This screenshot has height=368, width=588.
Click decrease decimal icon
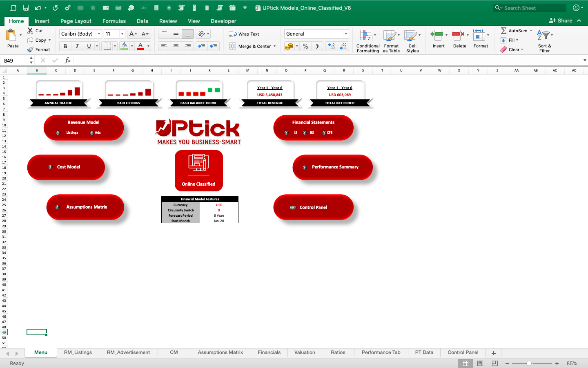click(x=343, y=46)
